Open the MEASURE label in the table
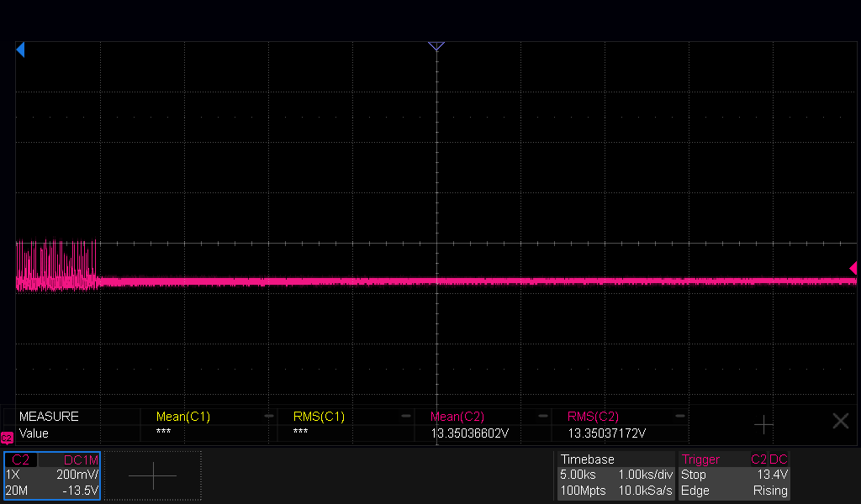Image resolution: width=861 pixels, height=504 pixels. [49, 417]
